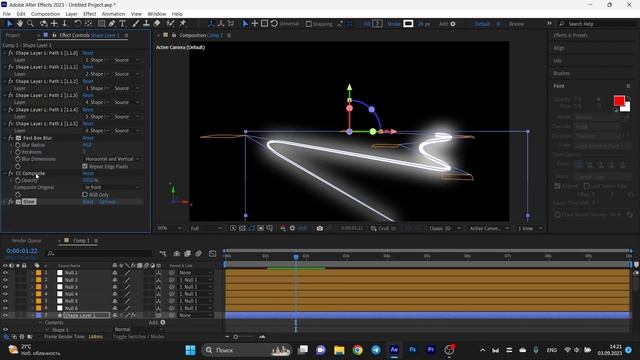The width and height of the screenshot is (640, 360).
Task: Open Composite Original In front dropdown
Action: pos(112,187)
